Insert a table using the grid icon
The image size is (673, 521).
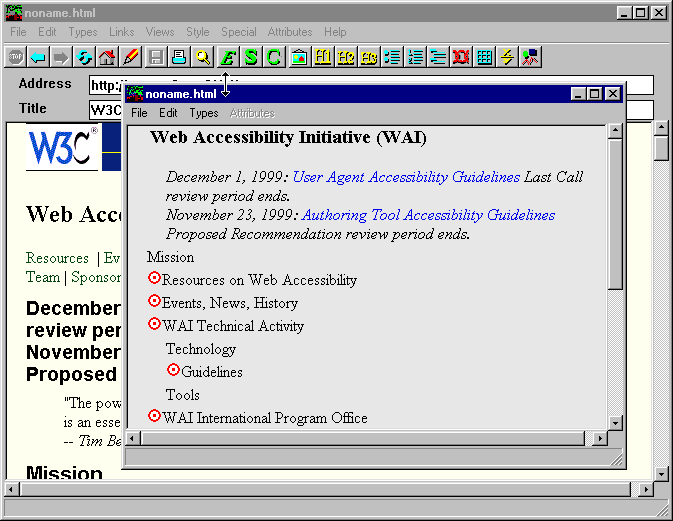485,57
